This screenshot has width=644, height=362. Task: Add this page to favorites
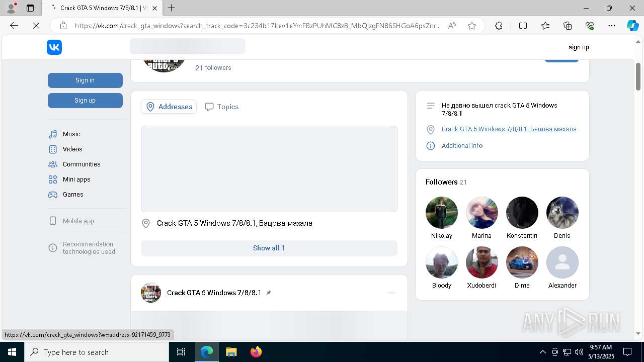472,26
